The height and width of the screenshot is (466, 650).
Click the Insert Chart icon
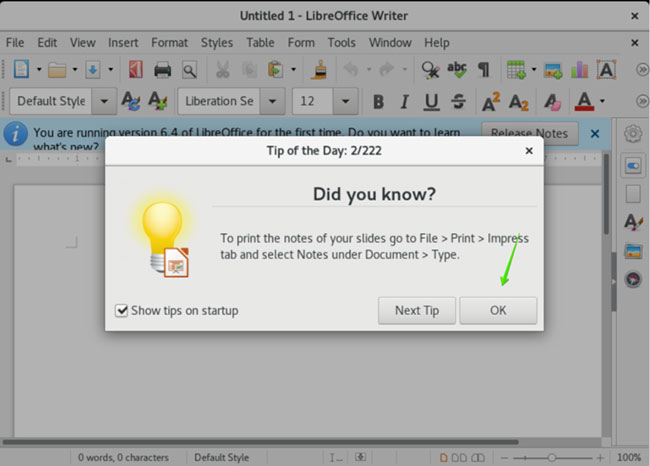(579, 70)
